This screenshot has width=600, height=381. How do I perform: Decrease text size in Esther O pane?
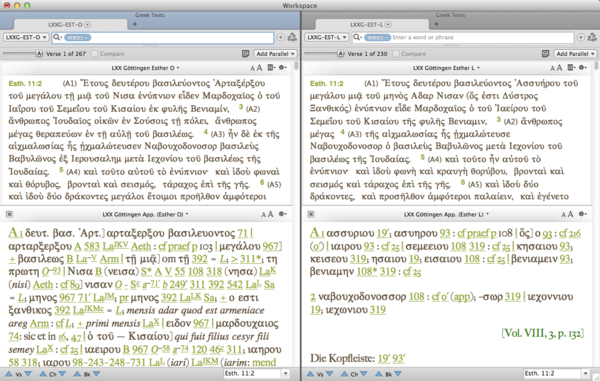tap(252, 68)
